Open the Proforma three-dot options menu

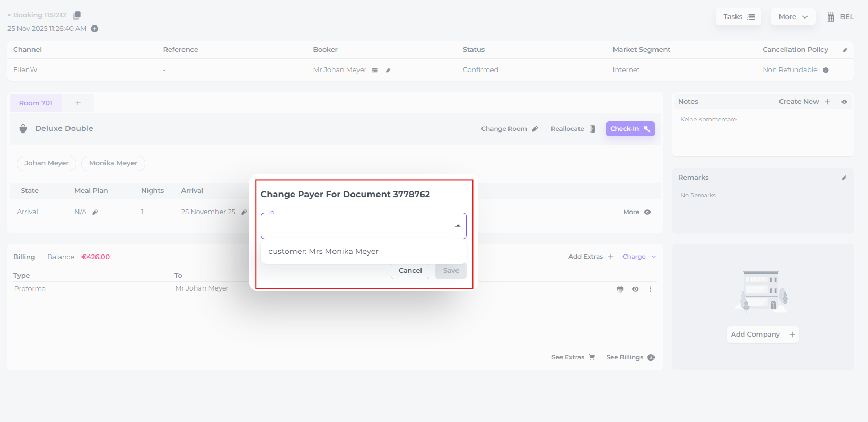coord(650,289)
